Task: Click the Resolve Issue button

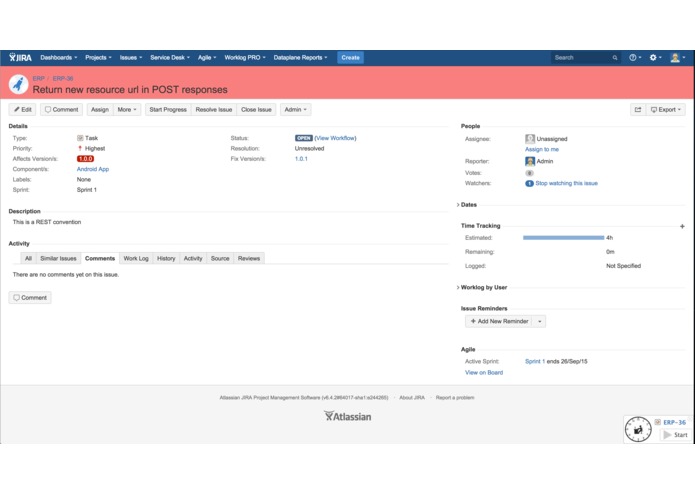Action: (x=214, y=109)
